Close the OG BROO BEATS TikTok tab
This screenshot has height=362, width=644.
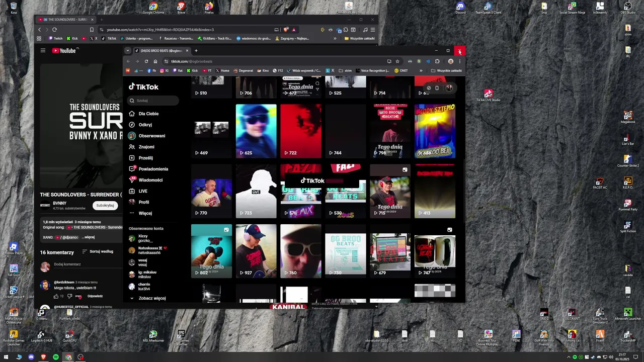point(187,50)
